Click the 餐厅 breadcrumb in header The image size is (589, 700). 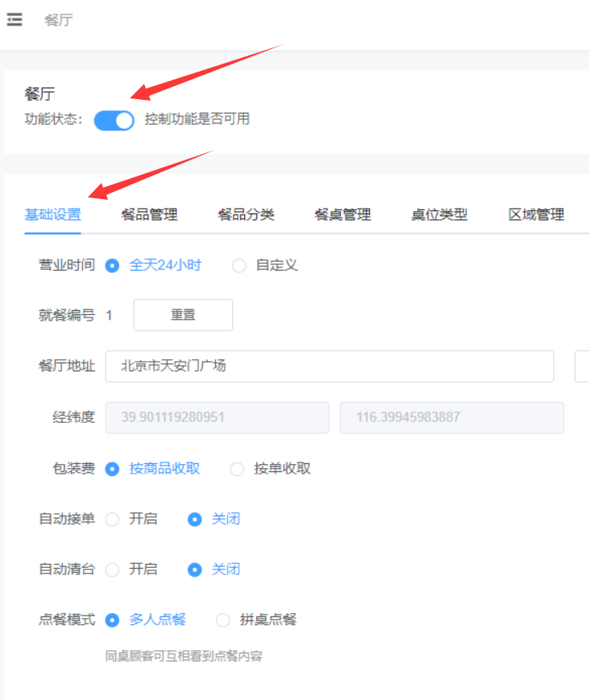click(59, 20)
